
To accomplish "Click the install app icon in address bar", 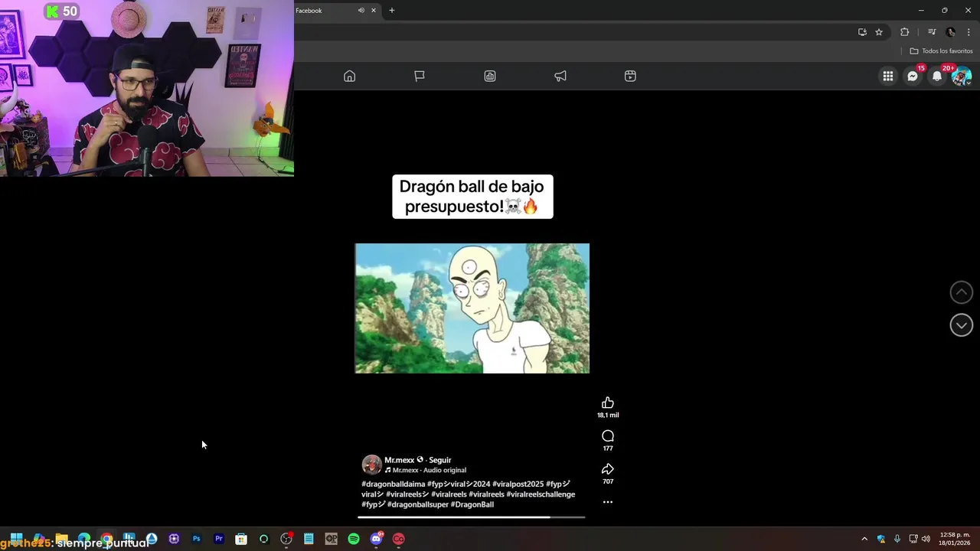I will pos(862,32).
